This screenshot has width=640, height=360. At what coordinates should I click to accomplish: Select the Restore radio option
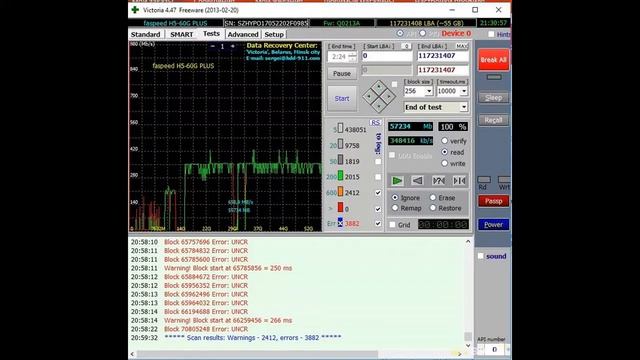pos(433,208)
